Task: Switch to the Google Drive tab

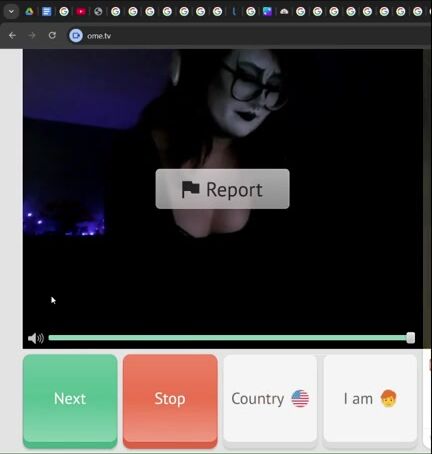Action: pos(29,12)
